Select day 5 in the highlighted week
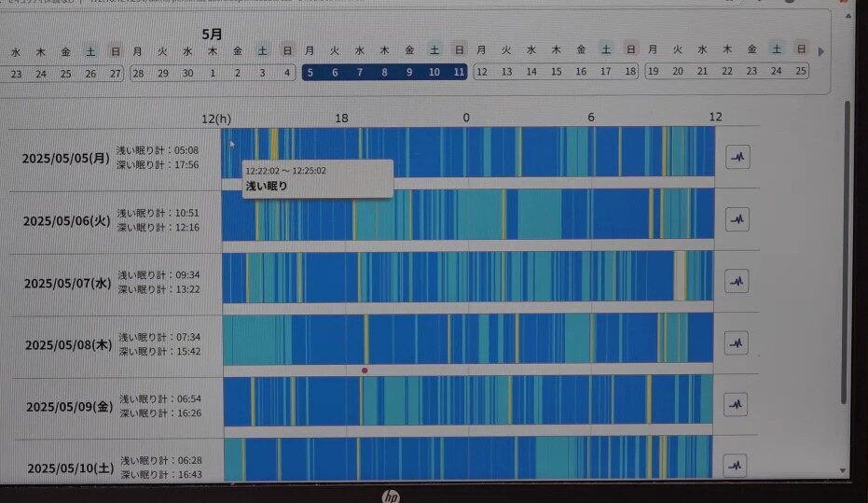The image size is (868, 503). (311, 72)
